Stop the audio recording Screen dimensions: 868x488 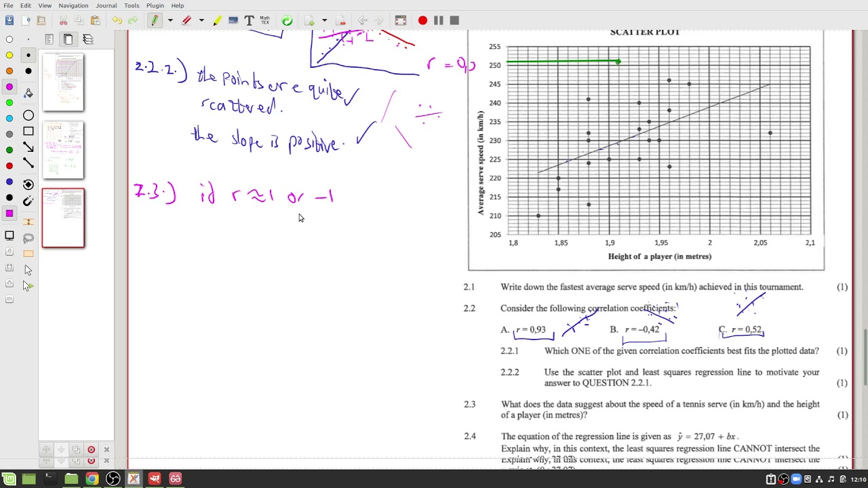(x=454, y=20)
